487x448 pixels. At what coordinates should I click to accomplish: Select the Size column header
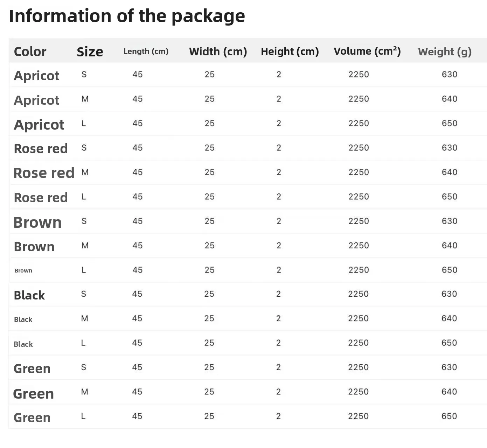(x=90, y=52)
